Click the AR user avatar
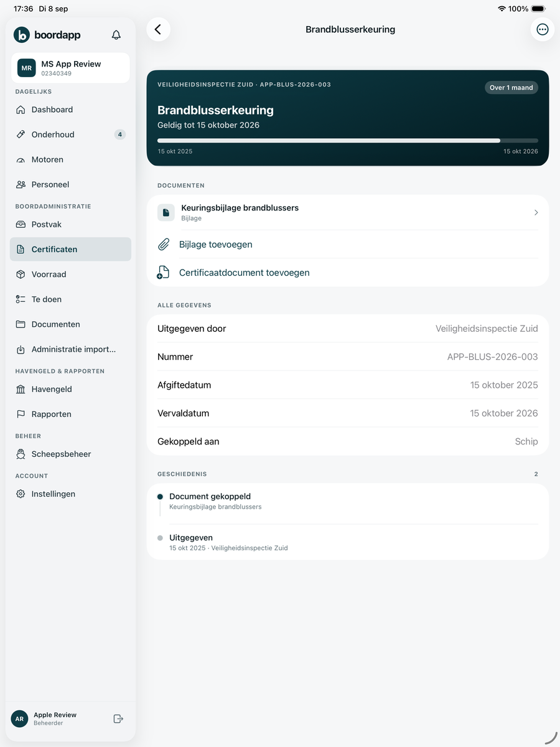The image size is (560, 747). click(x=20, y=718)
